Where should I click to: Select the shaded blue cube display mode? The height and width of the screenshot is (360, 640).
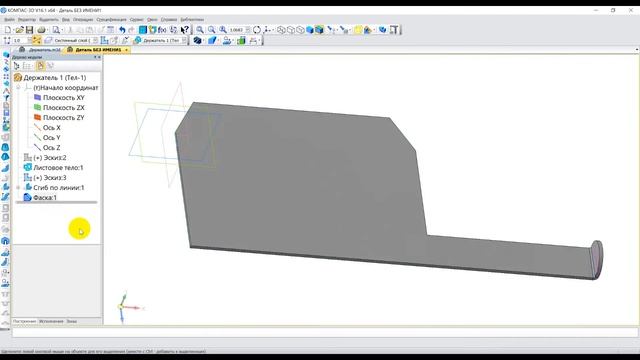(310, 30)
